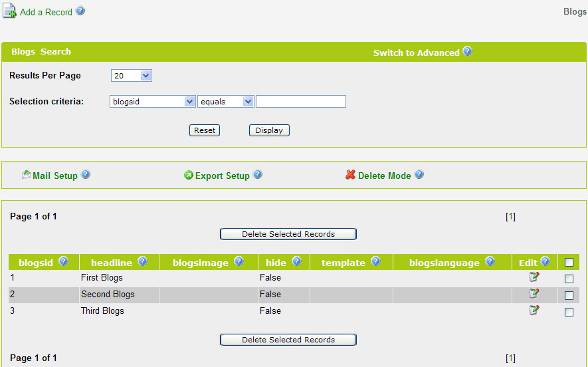The image size is (588, 367).
Task: Open the equals operator dropdown
Action: [225, 102]
